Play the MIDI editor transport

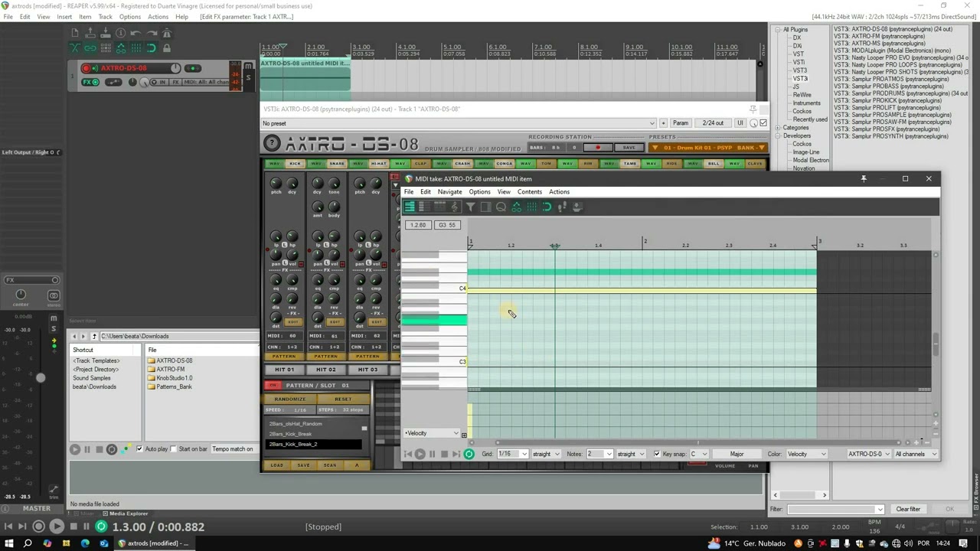tap(420, 454)
